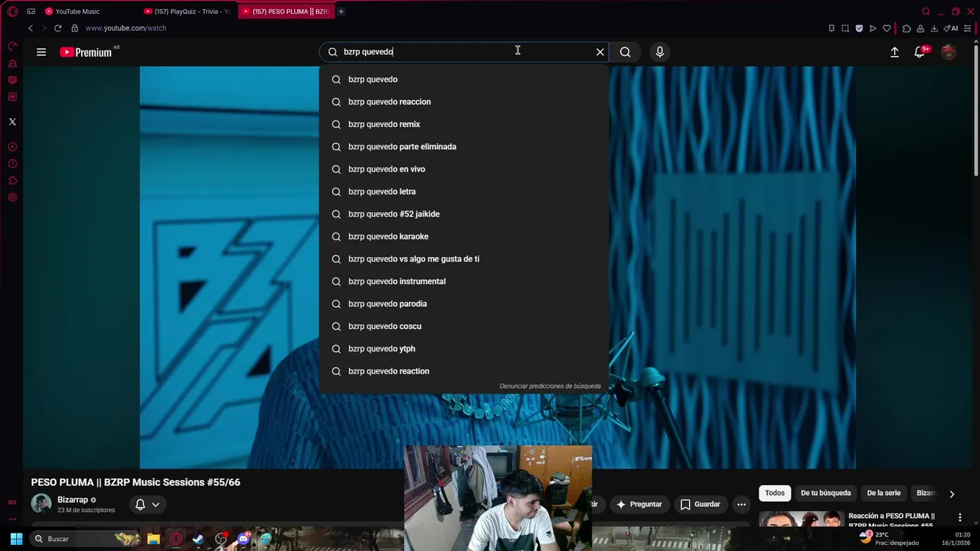Open Opera GX main menu logo

point(12,11)
